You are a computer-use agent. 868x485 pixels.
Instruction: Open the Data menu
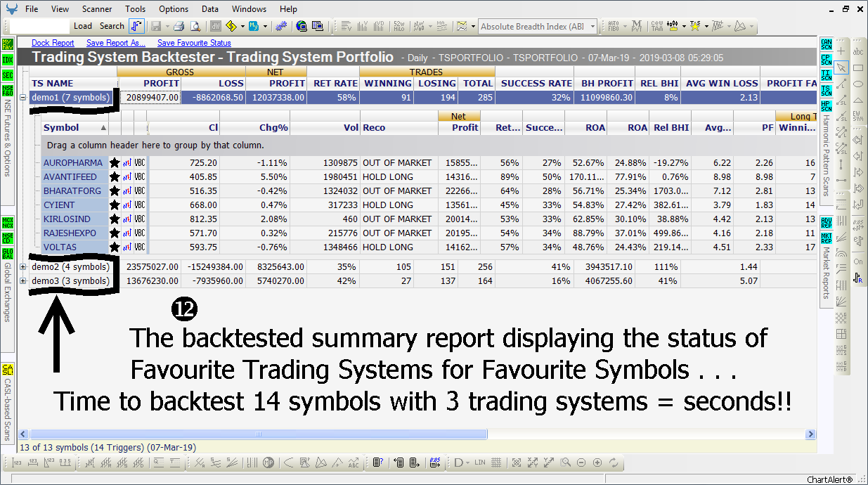(x=209, y=9)
